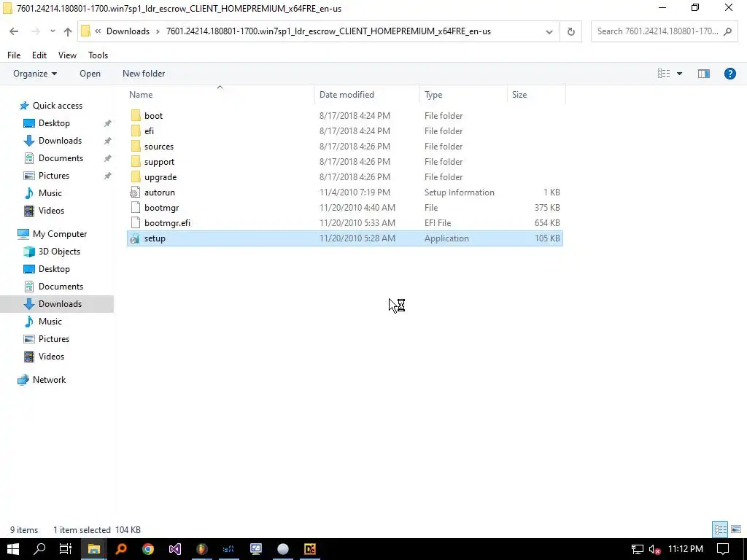Open Network in the navigation pane
Viewport: 747px width, 560px height.
click(x=49, y=380)
